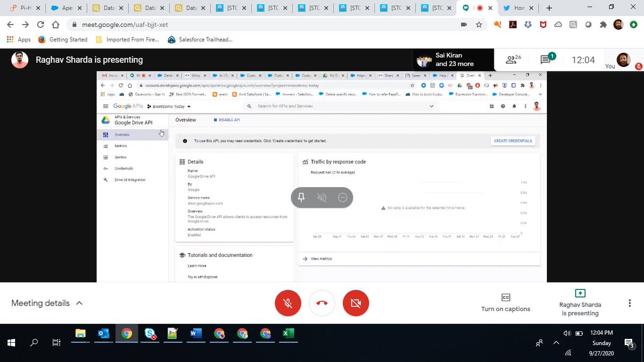This screenshot has width=644, height=362.
Task: Toggle your microphone on
Action: (x=288, y=303)
